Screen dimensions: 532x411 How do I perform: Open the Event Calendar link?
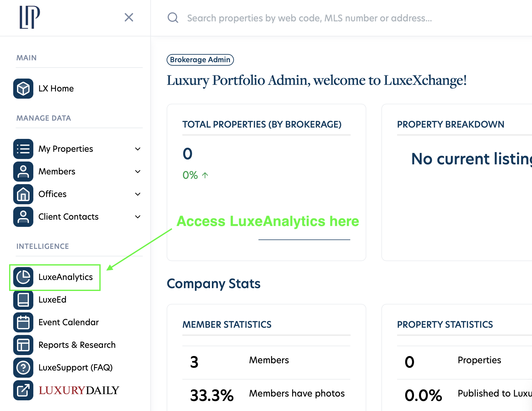69,322
